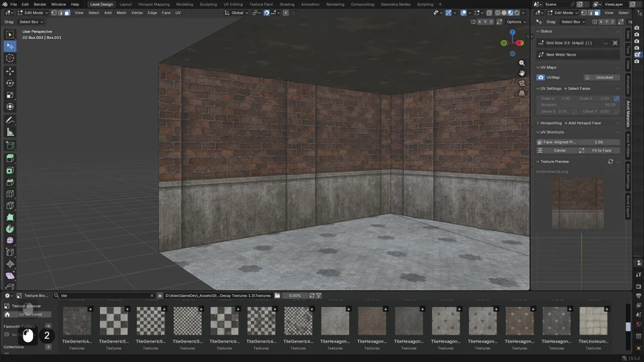Screen dimensions: 644x362
Task: Click the Texture Browser search field
Action: point(105,296)
